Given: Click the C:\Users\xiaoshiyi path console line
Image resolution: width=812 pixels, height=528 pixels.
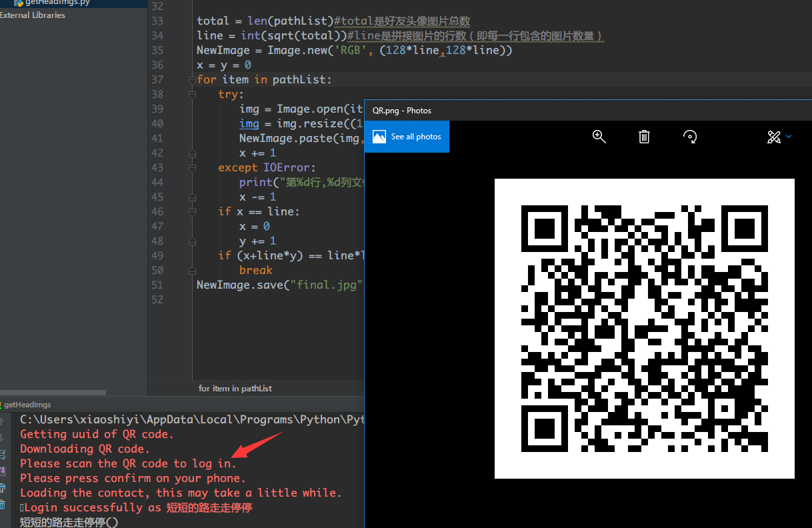Looking at the screenshot, I should point(192,419).
